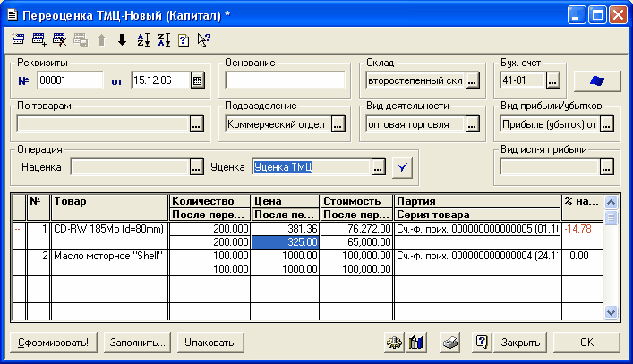Click the delete row toolbar icon
This screenshot has width=633, height=364.
(x=60, y=39)
